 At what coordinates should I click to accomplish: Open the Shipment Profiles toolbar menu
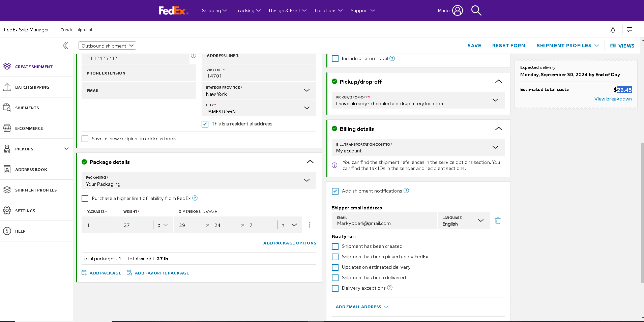click(x=568, y=46)
